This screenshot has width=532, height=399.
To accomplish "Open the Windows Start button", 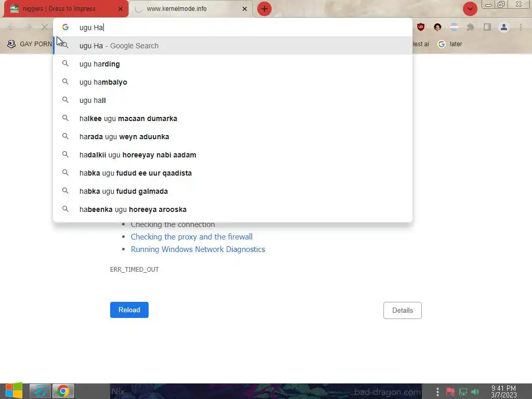I will point(14,391).
